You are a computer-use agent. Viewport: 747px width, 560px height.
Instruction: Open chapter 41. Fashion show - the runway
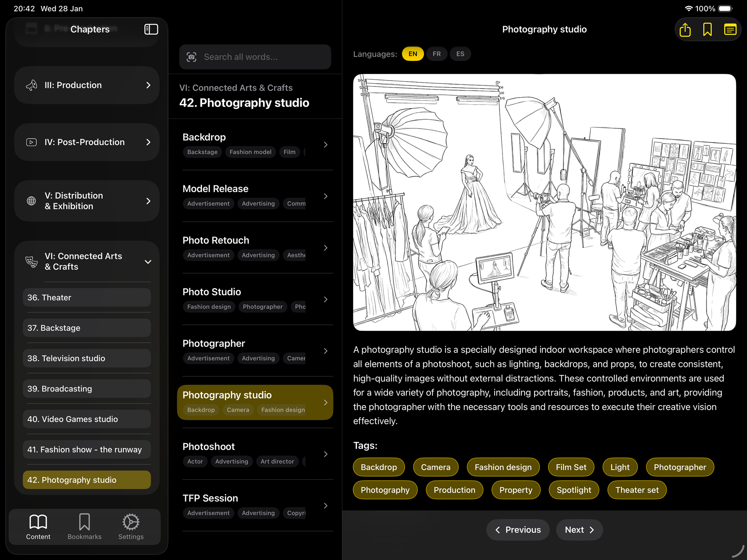pos(87,450)
